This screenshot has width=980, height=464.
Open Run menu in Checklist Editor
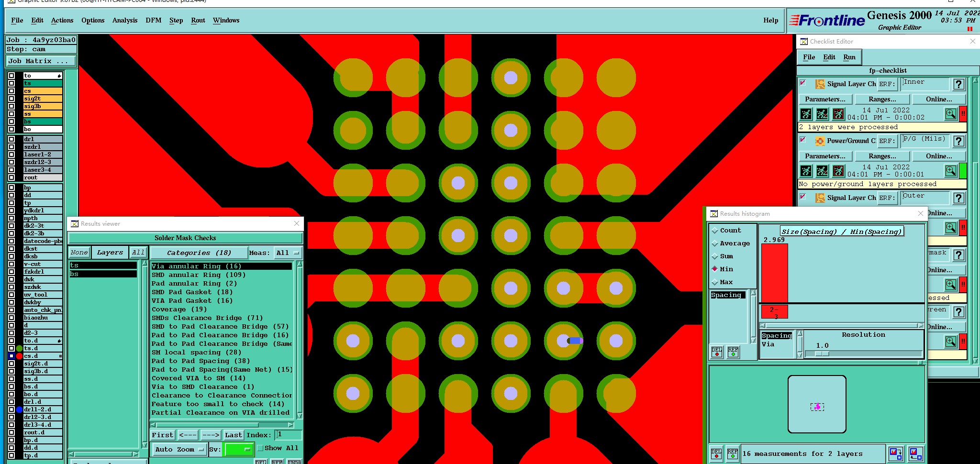tap(849, 57)
